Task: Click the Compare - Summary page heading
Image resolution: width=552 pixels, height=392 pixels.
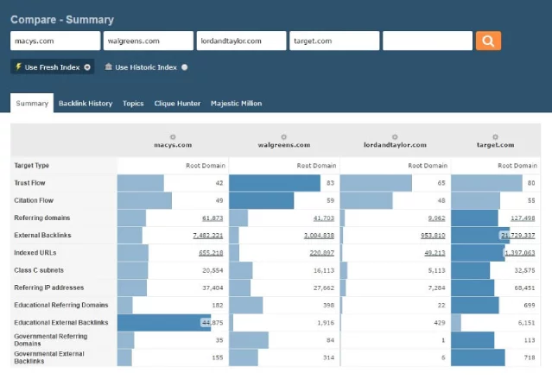Action: 62,20
